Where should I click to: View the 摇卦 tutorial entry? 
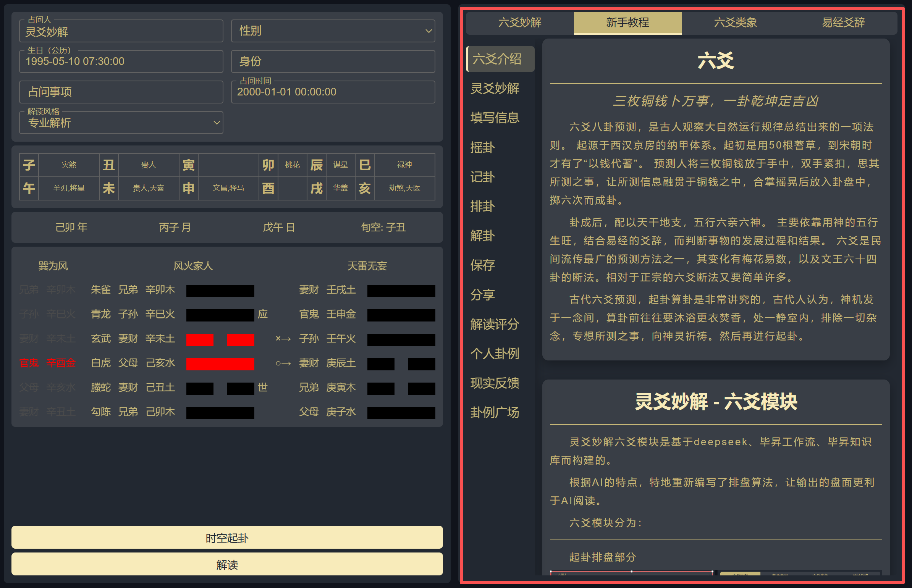point(482,148)
